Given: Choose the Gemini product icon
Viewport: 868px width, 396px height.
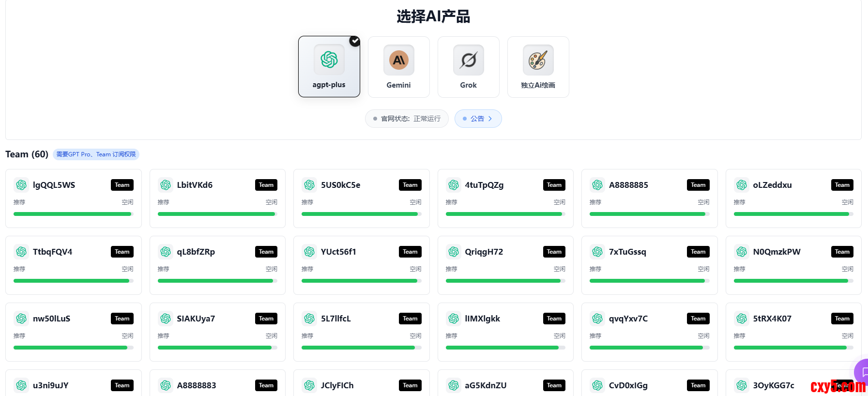Looking at the screenshot, I should tap(399, 60).
